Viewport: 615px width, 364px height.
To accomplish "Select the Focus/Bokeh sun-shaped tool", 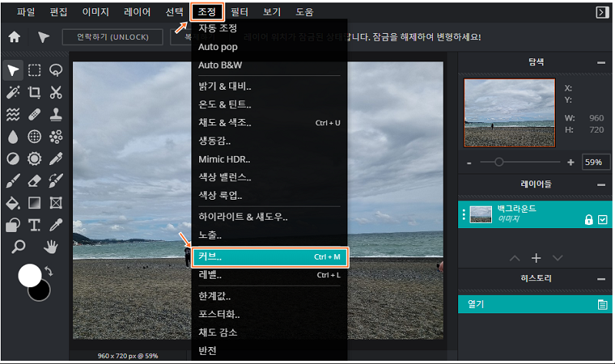I will (35, 159).
